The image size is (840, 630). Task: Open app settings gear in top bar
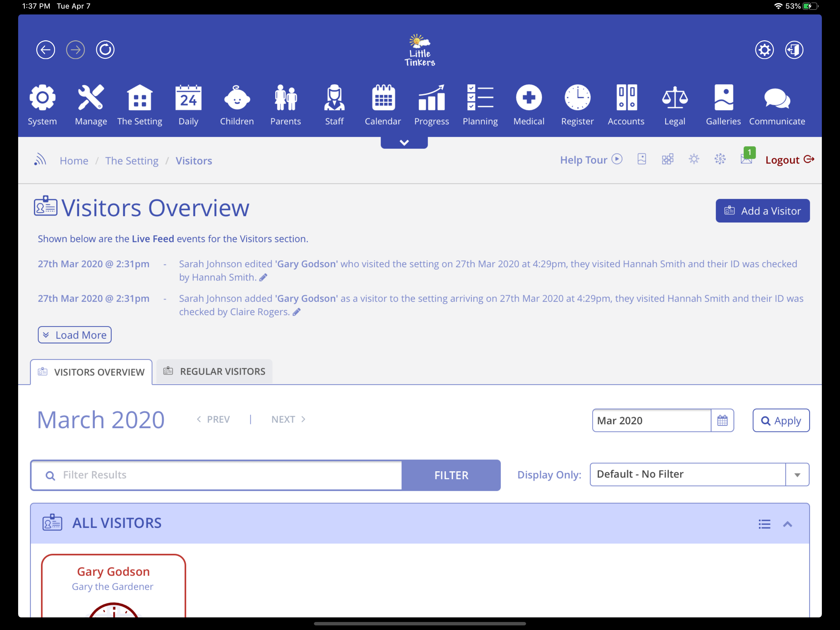(x=764, y=50)
